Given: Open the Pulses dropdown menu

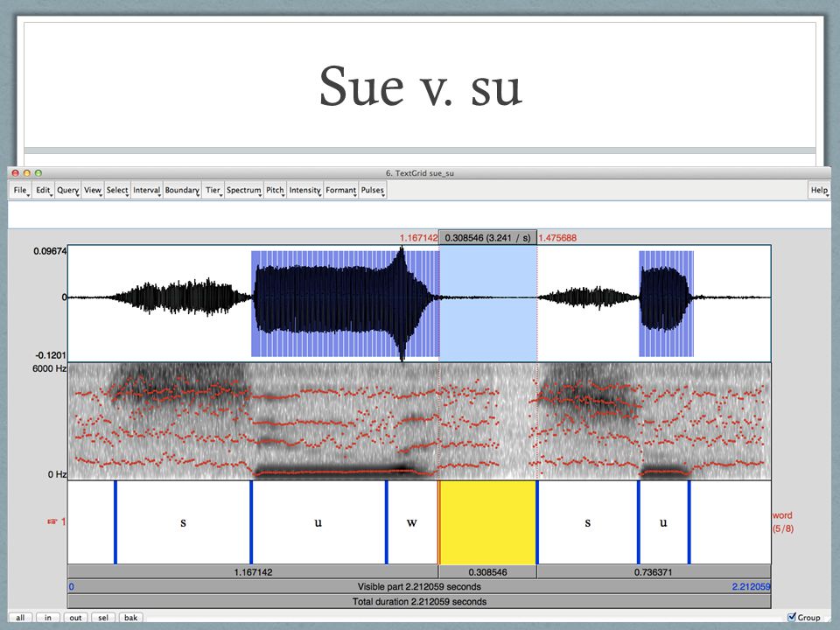Looking at the screenshot, I should (x=373, y=190).
